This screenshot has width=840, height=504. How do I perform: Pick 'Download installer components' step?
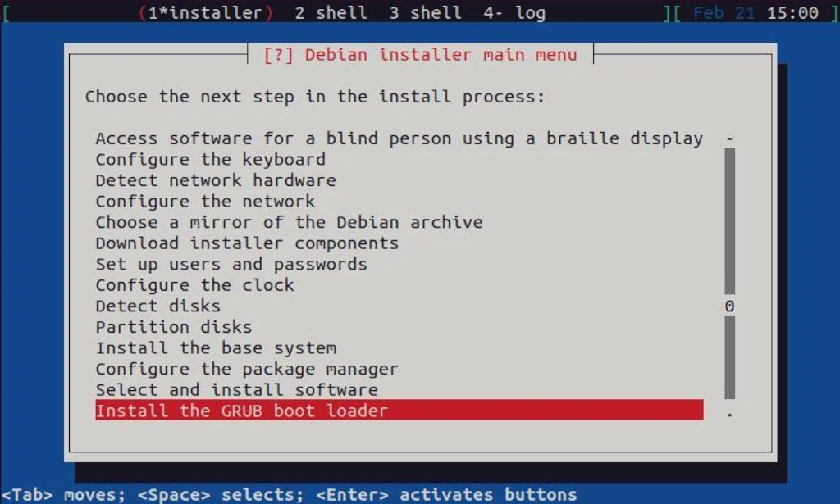[x=246, y=243]
